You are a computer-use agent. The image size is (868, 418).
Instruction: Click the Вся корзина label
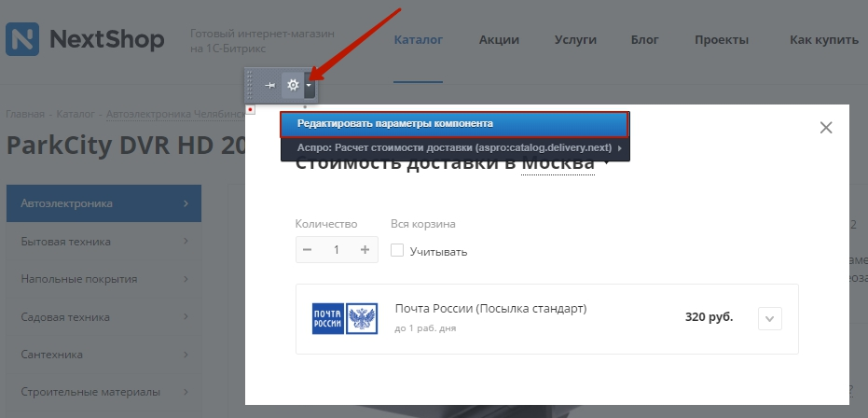pos(423,224)
